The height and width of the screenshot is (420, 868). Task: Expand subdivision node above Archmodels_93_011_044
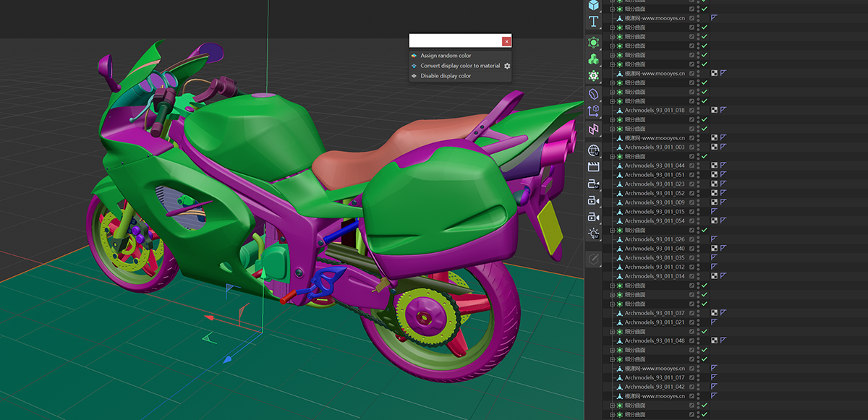point(612,156)
